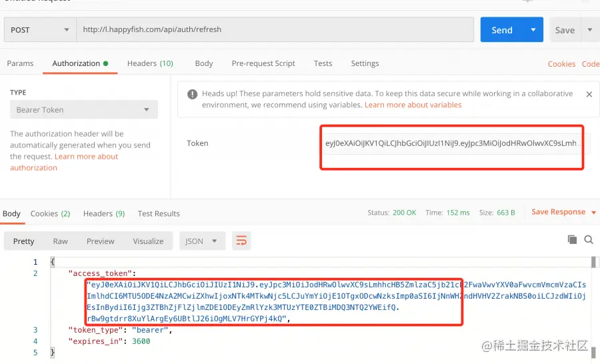
Task: Open the Pre-request Script tab
Action: 263,63
